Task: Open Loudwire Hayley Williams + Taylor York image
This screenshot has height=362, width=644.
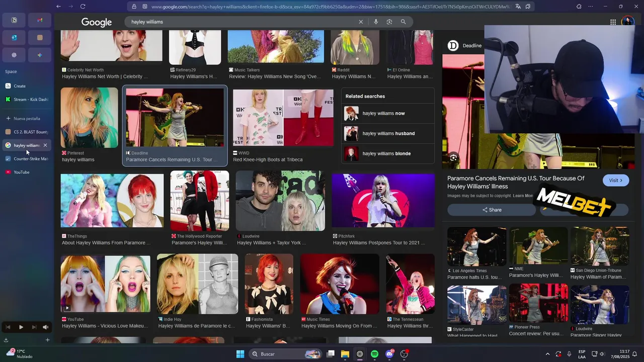Action: pyautogui.click(x=280, y=201)
